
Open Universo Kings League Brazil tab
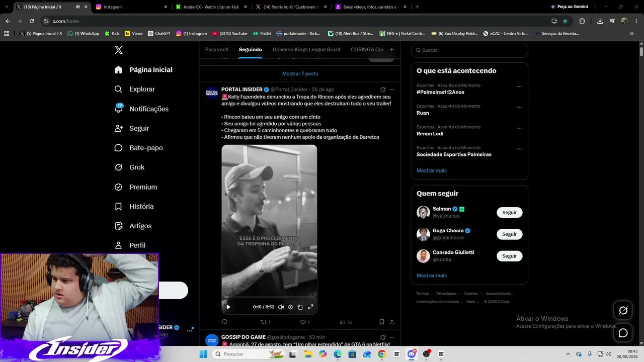coord(306,50)
